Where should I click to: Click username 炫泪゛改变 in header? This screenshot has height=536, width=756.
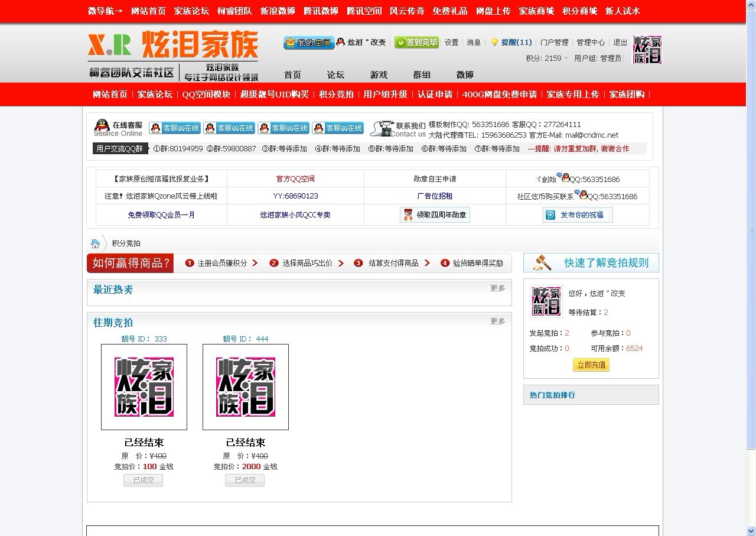pyautogui.click(x=367, y=43)
